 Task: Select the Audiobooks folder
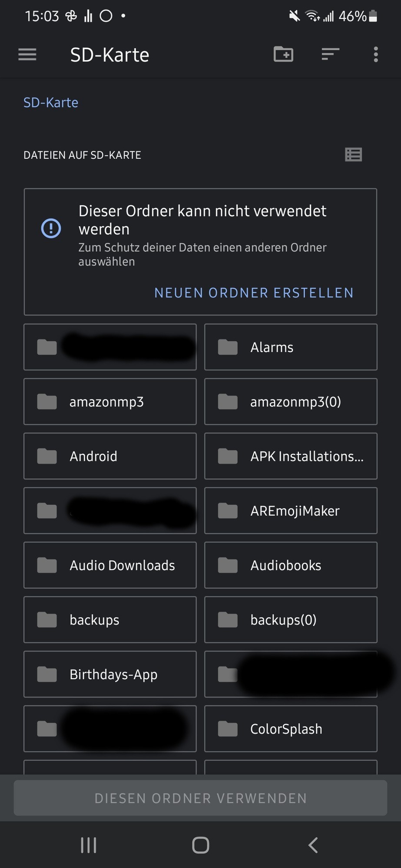click(x=290, y=566)
